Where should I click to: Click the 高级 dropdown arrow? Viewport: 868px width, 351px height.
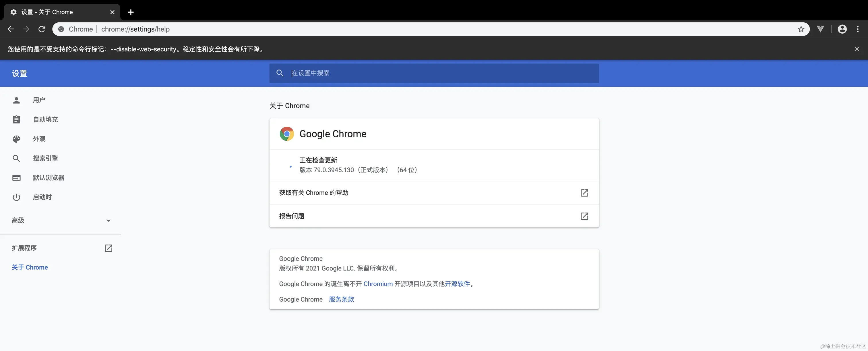coord(108,221)
